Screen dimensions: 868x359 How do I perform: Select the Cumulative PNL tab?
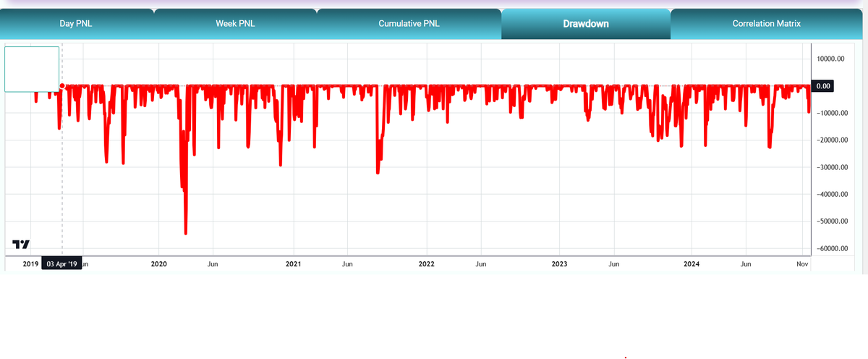pos(409,24)
